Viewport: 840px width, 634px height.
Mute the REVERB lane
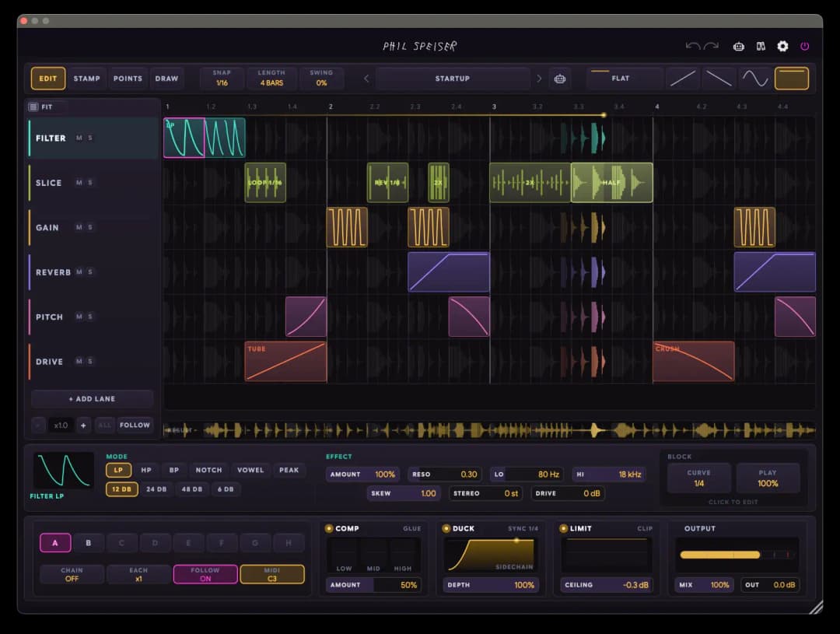click(79, 272)
